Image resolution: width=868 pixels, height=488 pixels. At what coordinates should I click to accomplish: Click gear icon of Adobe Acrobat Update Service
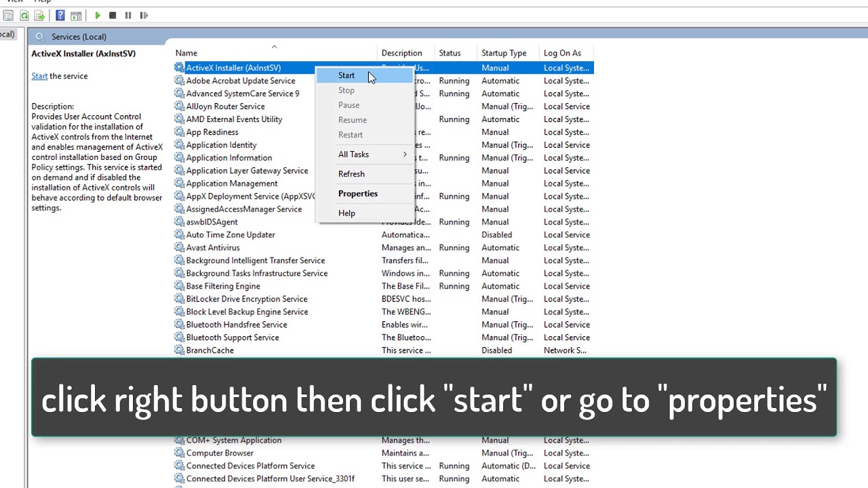tap(179, 81)
